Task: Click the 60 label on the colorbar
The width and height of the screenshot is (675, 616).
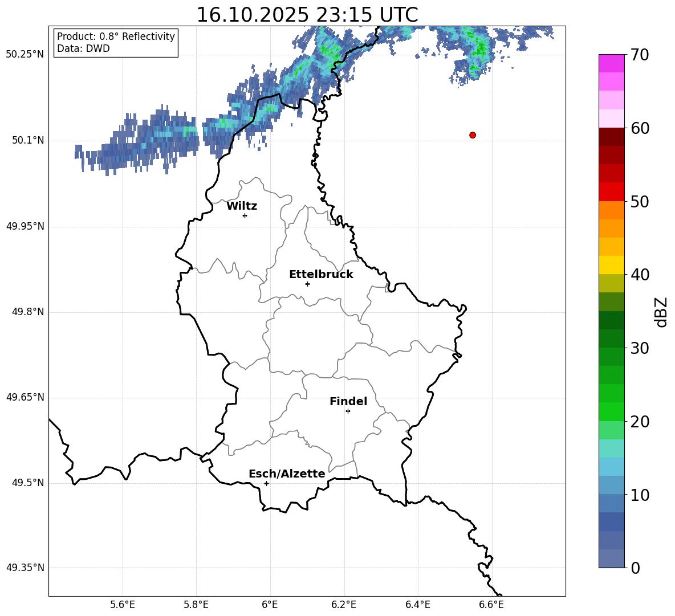Action: 640,128
